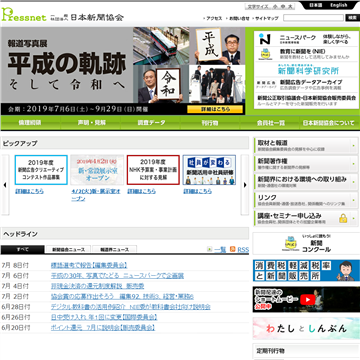Image resolution: width=360 pixels, height=360 pixels.
Task: Select the 新聞協会ニュース tab
Action: pos(68,249)
